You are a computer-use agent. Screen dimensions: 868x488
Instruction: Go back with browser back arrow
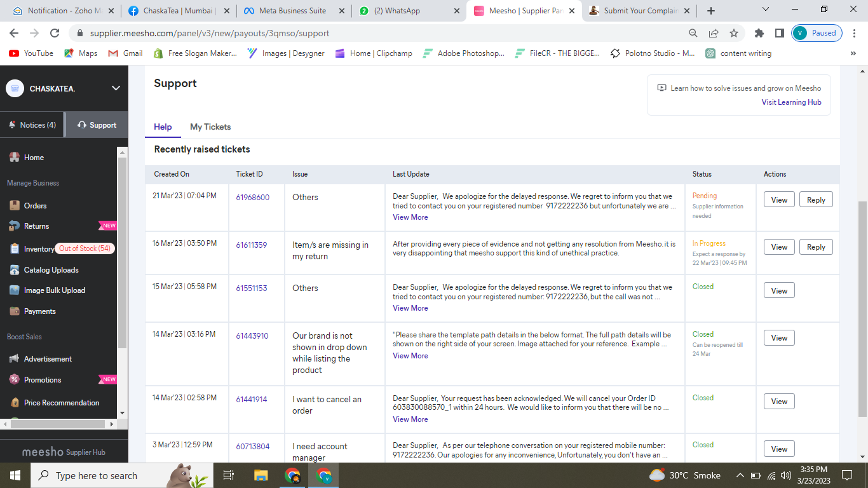14,33
